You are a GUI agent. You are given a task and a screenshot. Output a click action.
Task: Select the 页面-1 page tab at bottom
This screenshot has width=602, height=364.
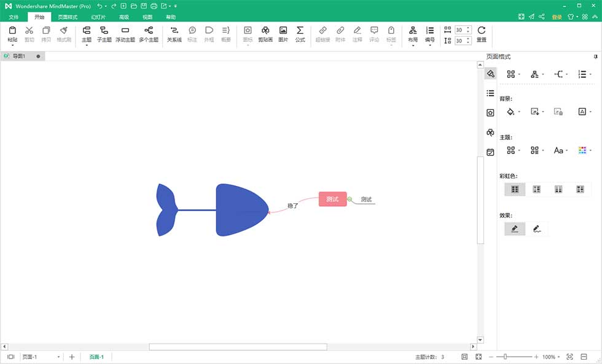tap(96, 357)
